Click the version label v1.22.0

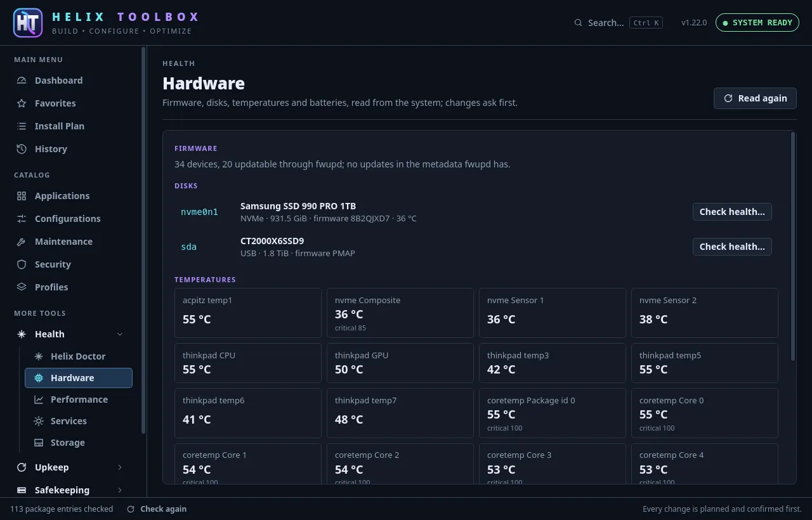[x=694, y=23]
